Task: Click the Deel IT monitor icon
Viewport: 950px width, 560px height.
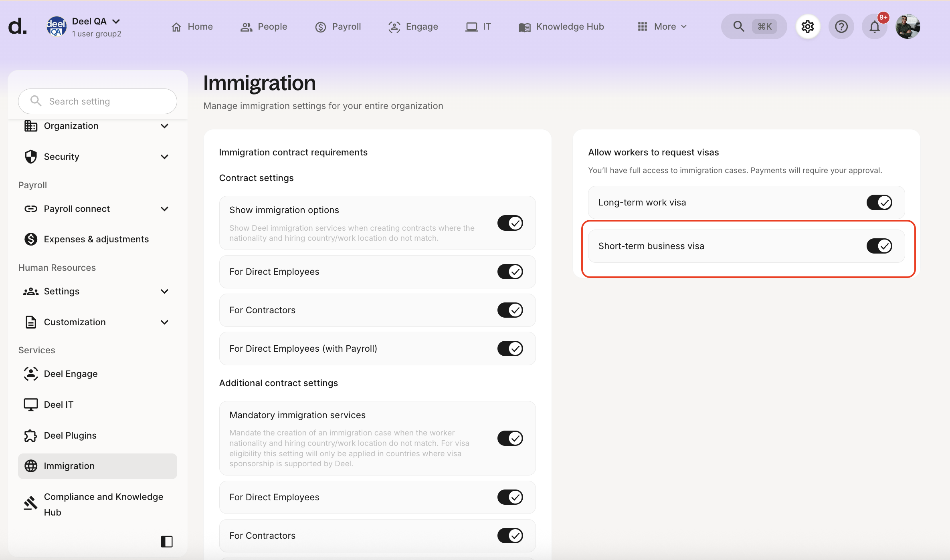Action: coord(31,405)
